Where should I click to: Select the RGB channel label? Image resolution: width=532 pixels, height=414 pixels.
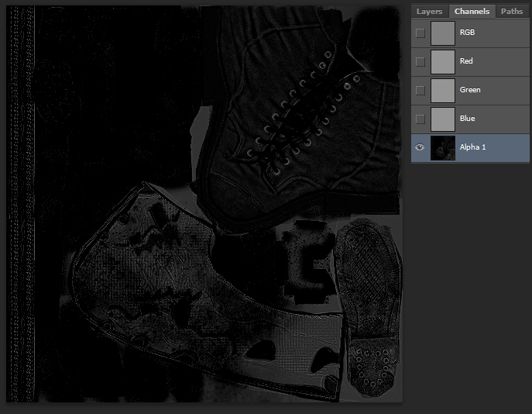tap(467, 33)
